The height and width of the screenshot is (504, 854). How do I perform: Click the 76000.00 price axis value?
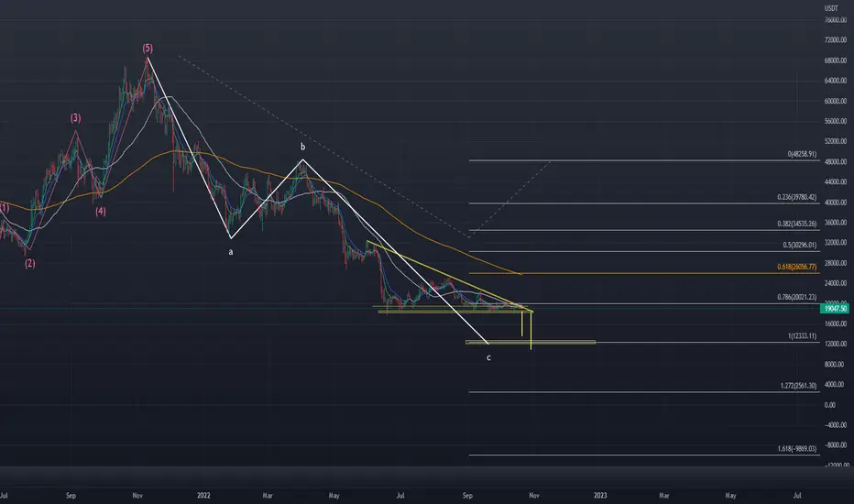tap(836, 20)
